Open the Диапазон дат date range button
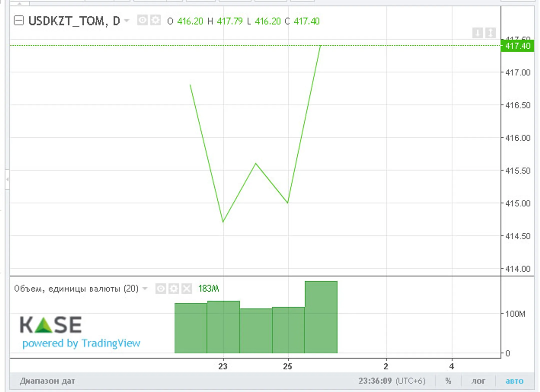The height and width of the screenshot is (392, 540). click(x=47, y=381)
